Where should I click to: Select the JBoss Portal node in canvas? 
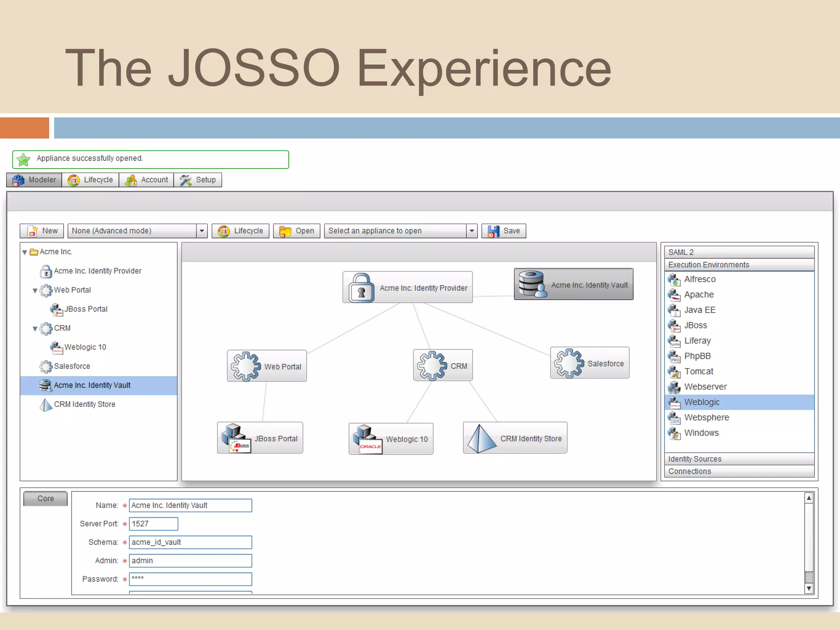[x=260, y=438]
